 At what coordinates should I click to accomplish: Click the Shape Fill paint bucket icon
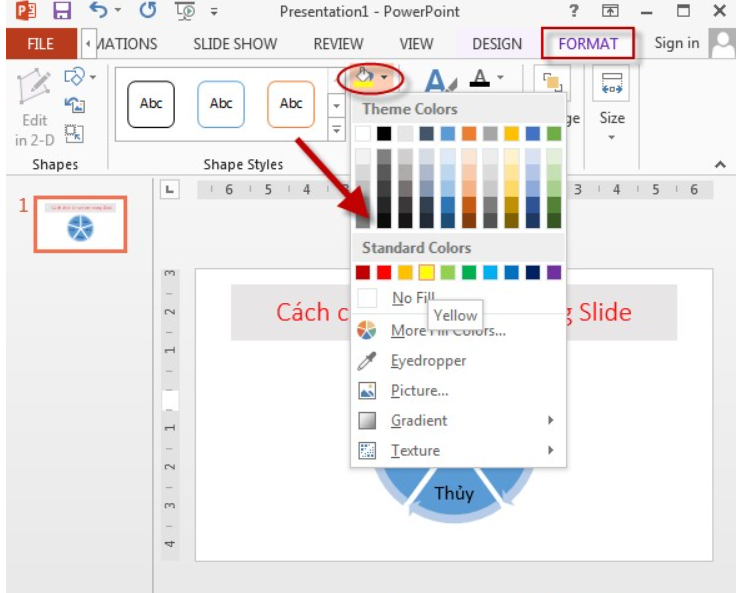point(365,76)
